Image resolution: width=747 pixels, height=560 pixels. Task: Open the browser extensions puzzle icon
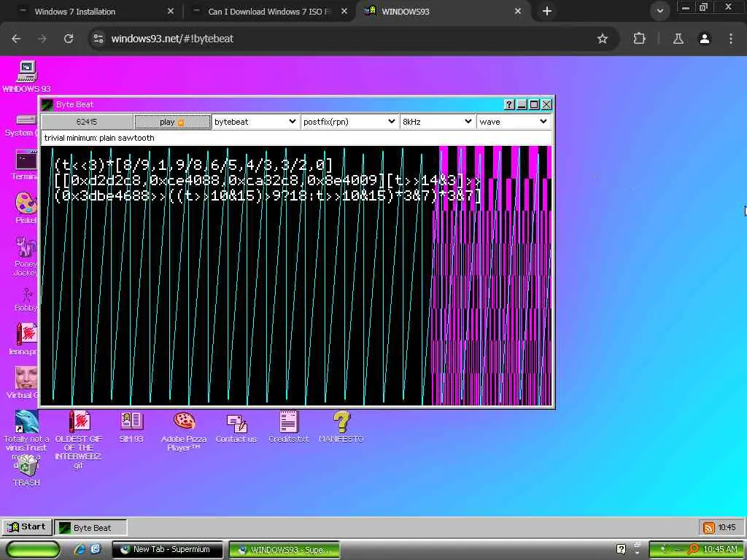[x=639, y=39]
